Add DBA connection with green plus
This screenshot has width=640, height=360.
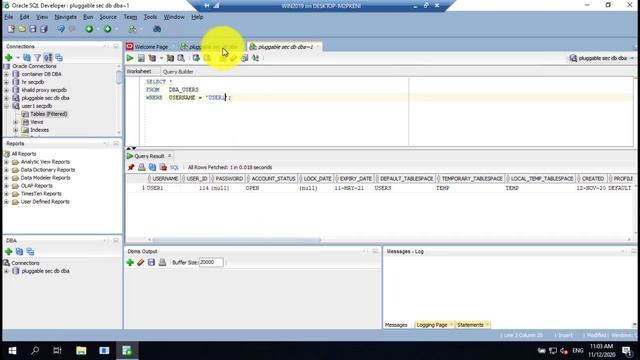click(x=9, y=251)
